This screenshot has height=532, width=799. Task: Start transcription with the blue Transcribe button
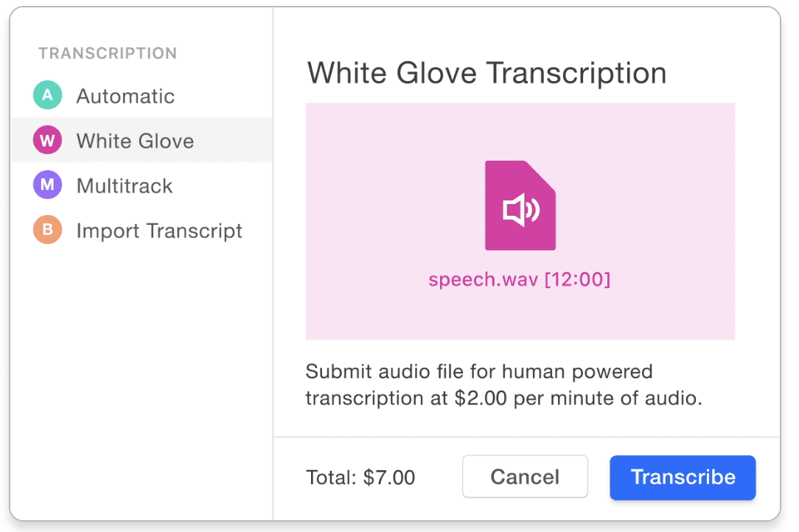click(x=683, y=477)
